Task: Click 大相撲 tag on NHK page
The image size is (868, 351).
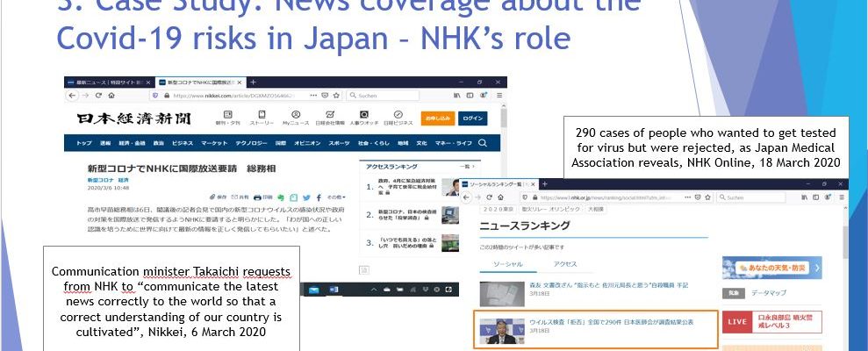Action: tap(596, 209)
